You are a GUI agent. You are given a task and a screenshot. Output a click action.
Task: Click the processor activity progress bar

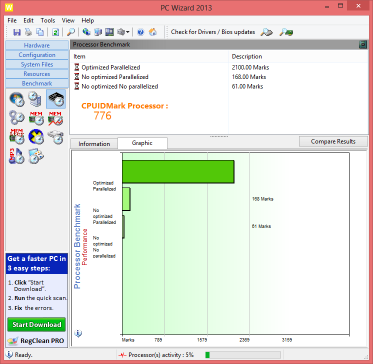pos(243,355)
